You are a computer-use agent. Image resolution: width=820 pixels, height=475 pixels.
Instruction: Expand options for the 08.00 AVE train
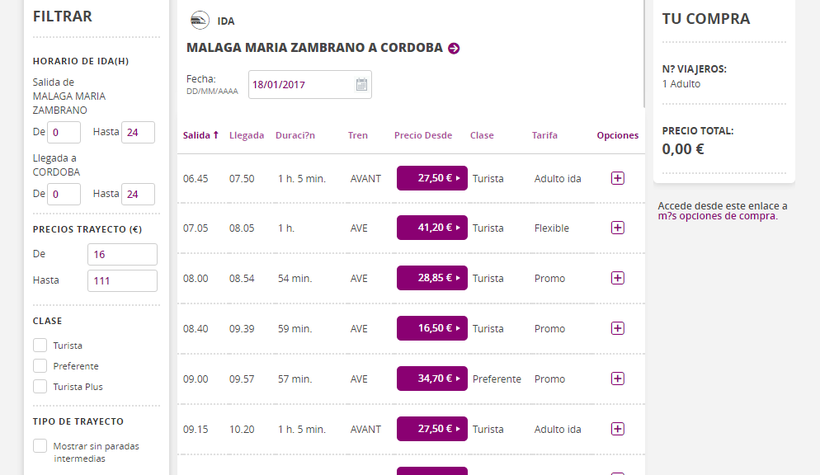617,278
